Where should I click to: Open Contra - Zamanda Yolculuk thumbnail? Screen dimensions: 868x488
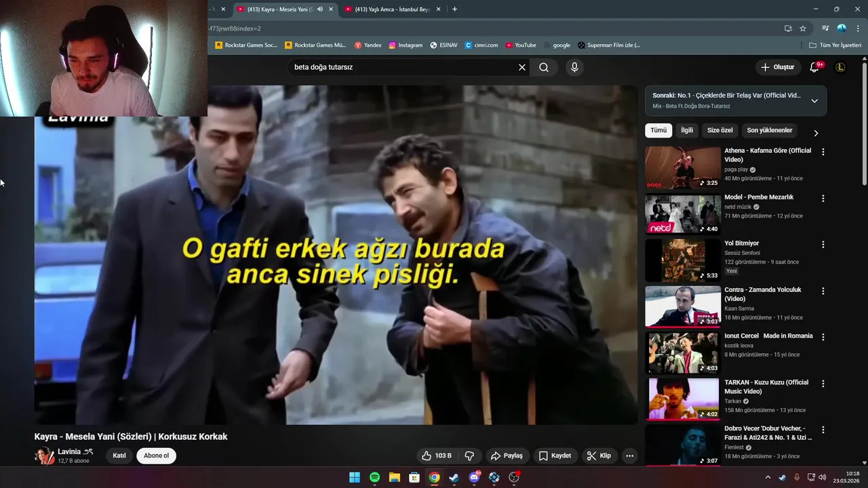click(682, 306)
